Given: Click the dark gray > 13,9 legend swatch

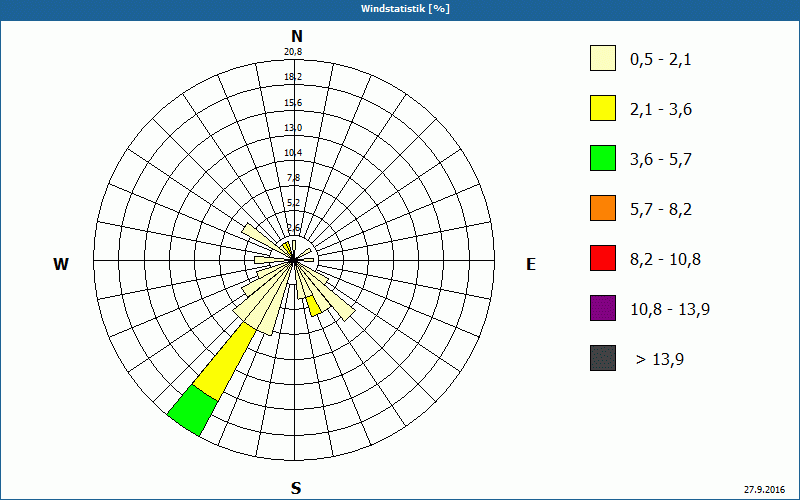Looking at the screenshot, I should pos(603,358).
